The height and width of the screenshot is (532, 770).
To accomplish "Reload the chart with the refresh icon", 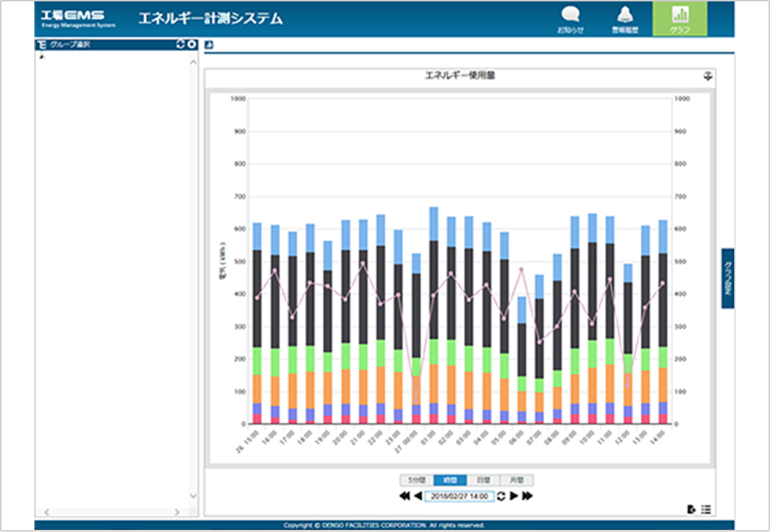I will 501,496.
